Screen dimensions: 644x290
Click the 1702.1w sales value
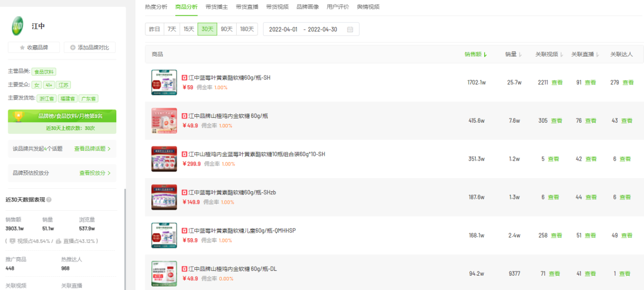click(476, 82)
